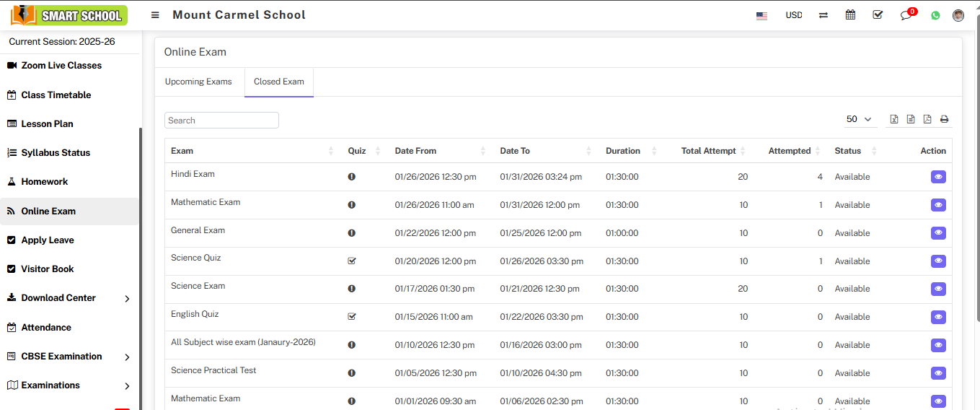
Task: Switch to the Upcoming Exams tab
Action: point(198,82)
